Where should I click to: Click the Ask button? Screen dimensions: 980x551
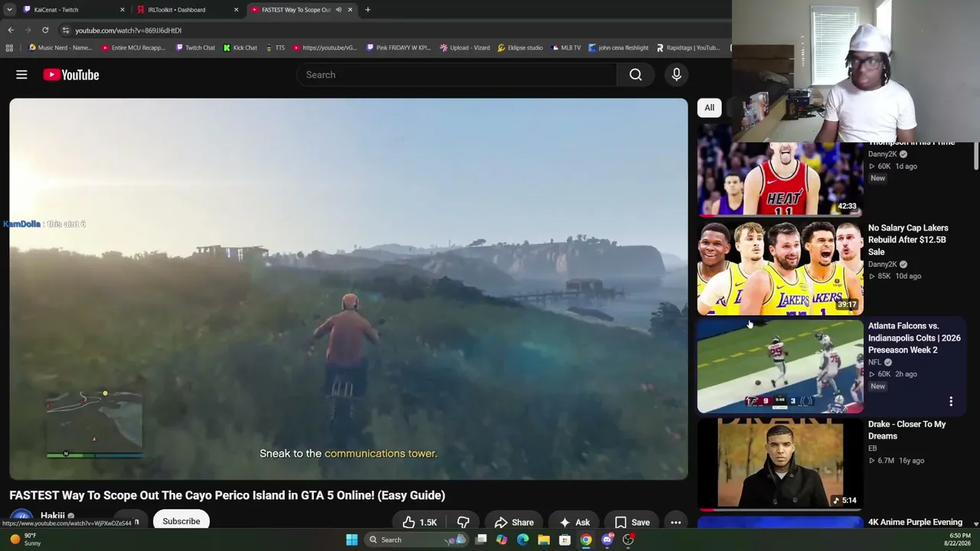[x=574, y=523]
